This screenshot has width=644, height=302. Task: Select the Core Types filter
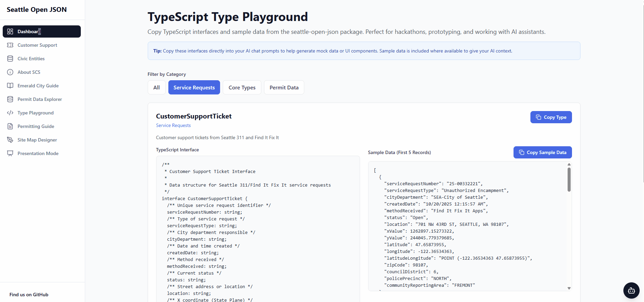coord(242,87)
